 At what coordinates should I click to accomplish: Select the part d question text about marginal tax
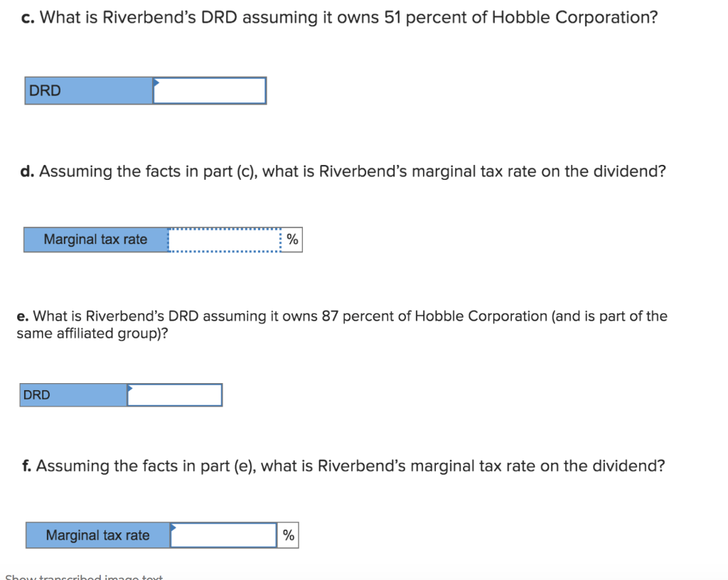point(341,171)
